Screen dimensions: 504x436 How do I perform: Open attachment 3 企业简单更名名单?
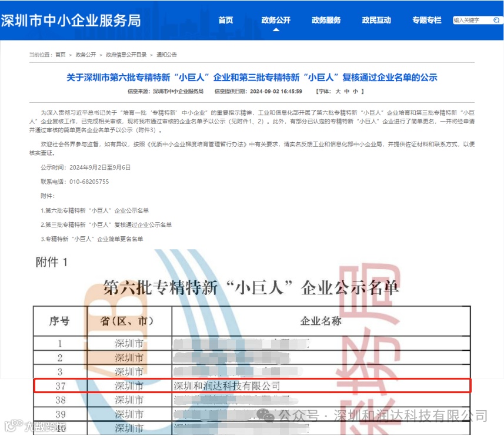tap(92, 239)
